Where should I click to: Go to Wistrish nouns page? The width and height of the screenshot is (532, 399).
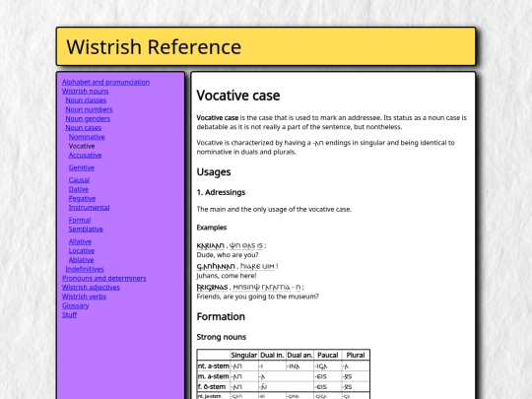(x=85, y=92)
